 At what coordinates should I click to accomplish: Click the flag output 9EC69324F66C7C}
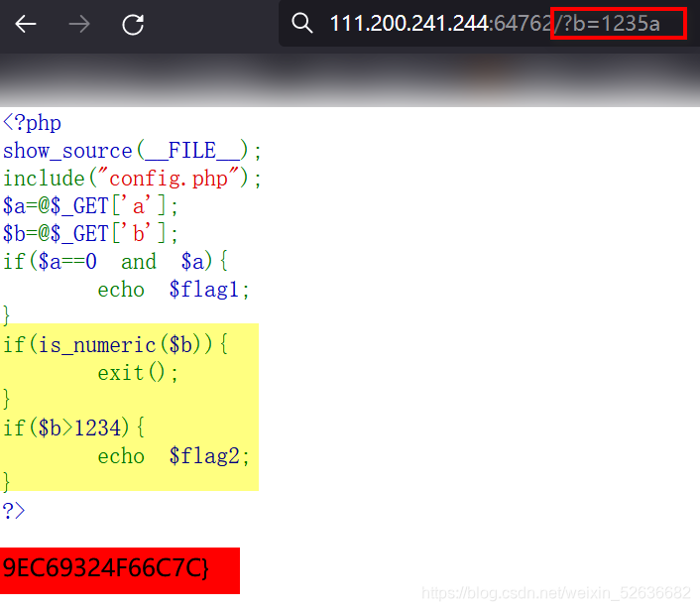click(x=106, y=568)
